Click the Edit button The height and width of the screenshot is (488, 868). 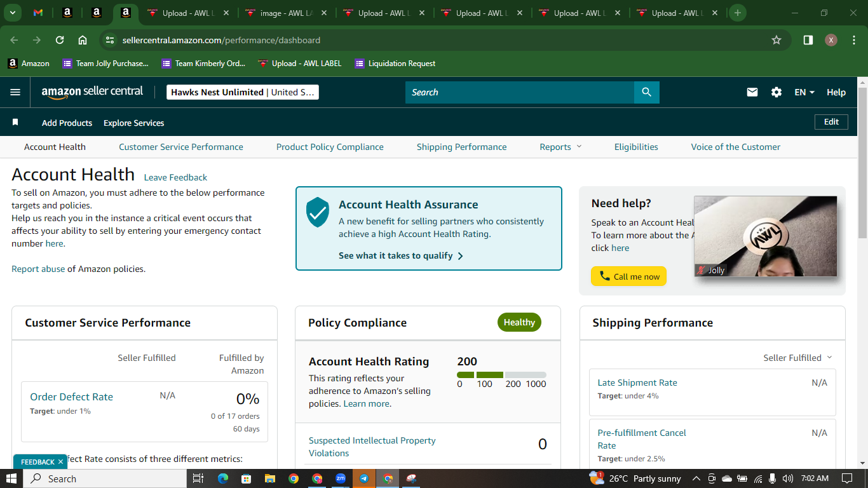tap(831, 122)
